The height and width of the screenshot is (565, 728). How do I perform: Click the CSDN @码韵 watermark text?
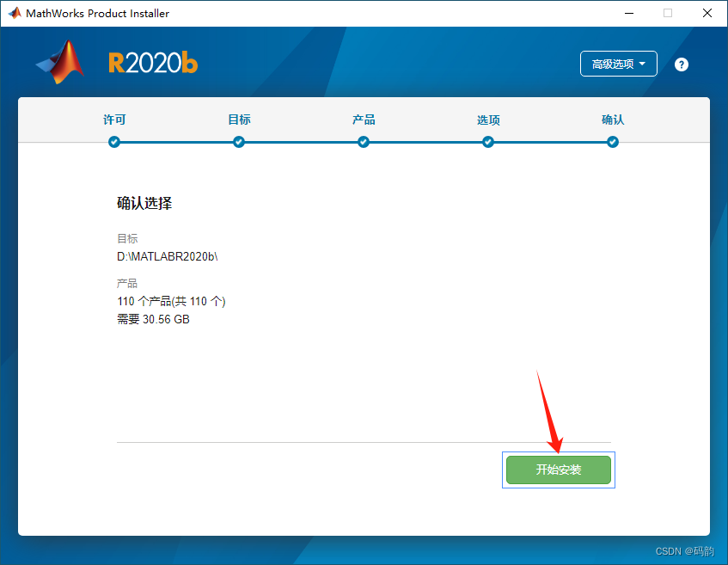[x=685, y=551]
